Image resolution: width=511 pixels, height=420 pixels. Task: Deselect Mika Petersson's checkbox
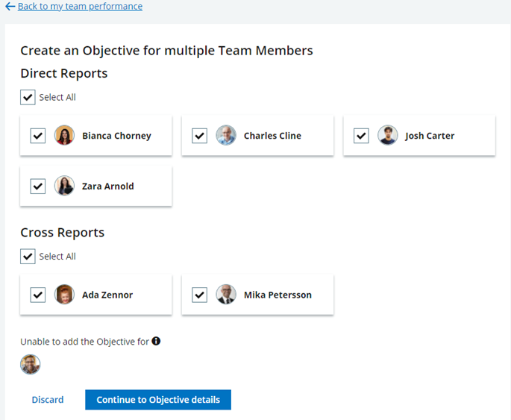click(199, 295)
